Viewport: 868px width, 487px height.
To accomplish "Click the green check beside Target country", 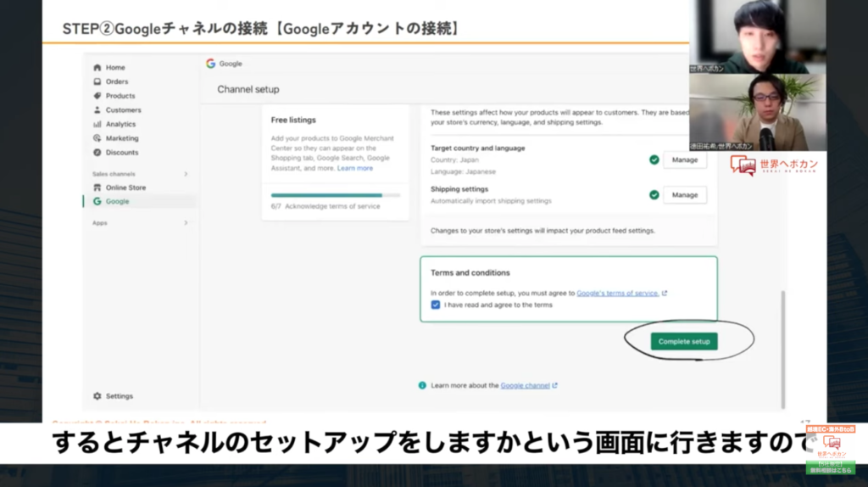I will (x=654, y=160).
